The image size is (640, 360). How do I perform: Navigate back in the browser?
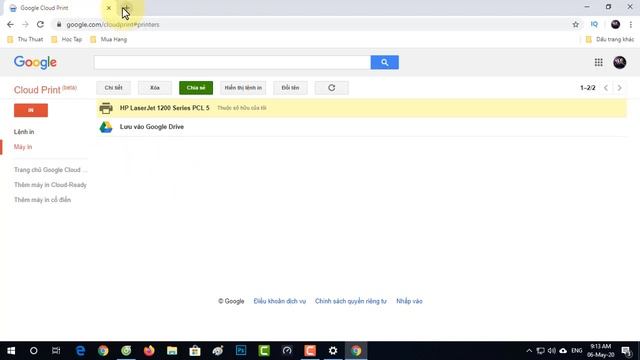coord(10,24)
